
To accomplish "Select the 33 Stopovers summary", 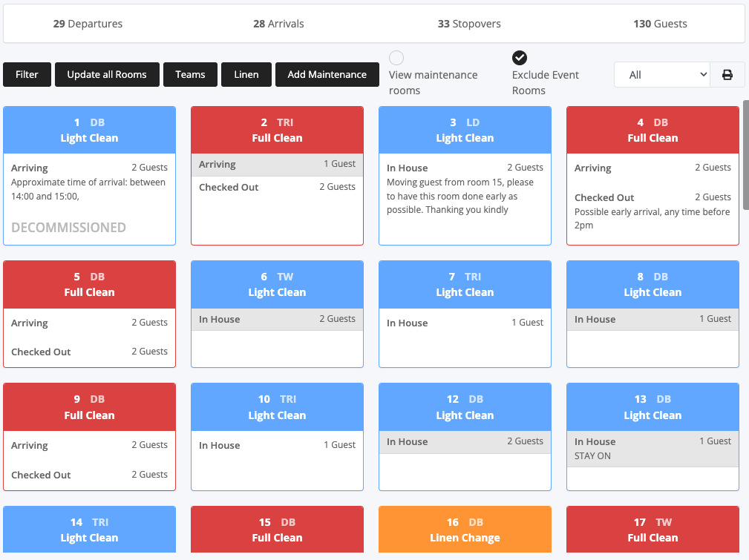I will [469, 24].
